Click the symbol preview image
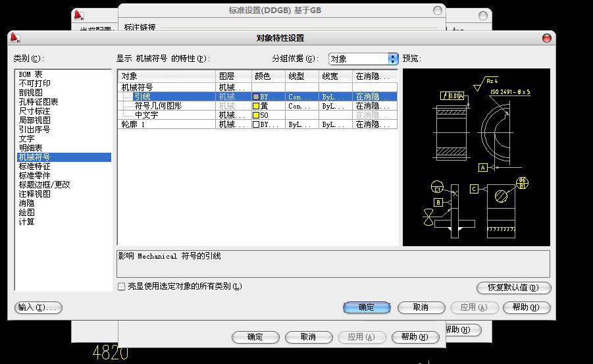Viewport: 593px width, 364px height. click(x=476, y=157)
